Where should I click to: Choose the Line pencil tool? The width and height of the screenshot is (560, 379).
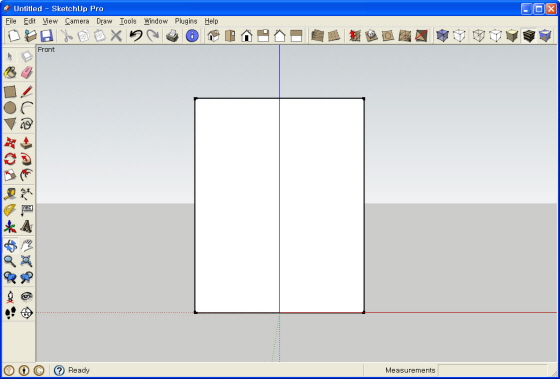[26, 92]
